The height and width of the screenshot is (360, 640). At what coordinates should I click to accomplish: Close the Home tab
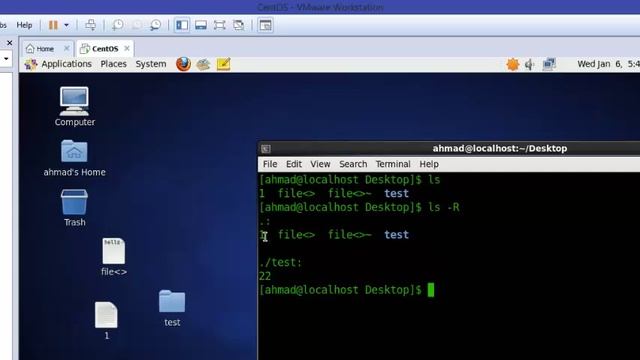click(x=67, y=49)
